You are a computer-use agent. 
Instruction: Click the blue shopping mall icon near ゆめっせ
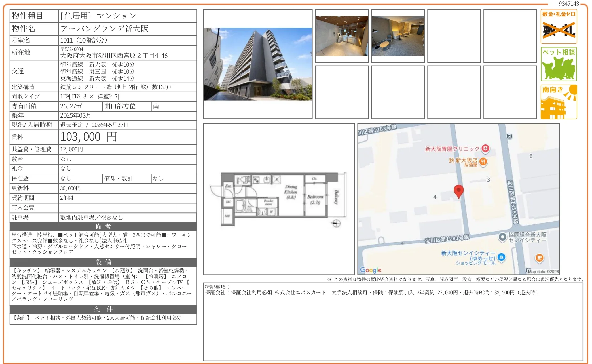[x=502, y=257]
